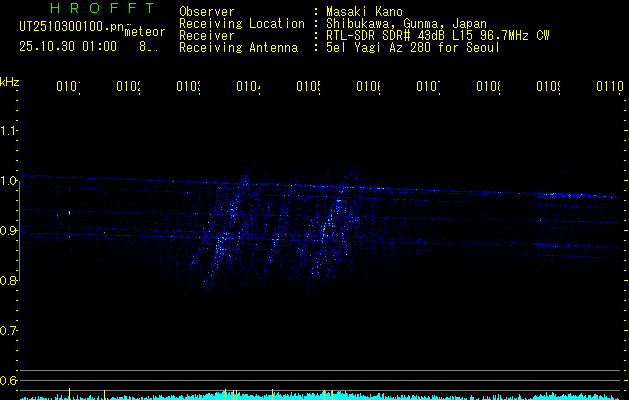Viewport: 629px width, 400px height.
Task: Click the 0.6 kHz frequency axis label
Action: pos(9,381)
